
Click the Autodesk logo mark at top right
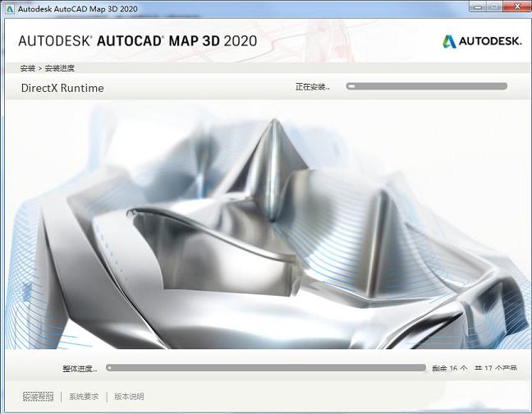pos(450,41)
